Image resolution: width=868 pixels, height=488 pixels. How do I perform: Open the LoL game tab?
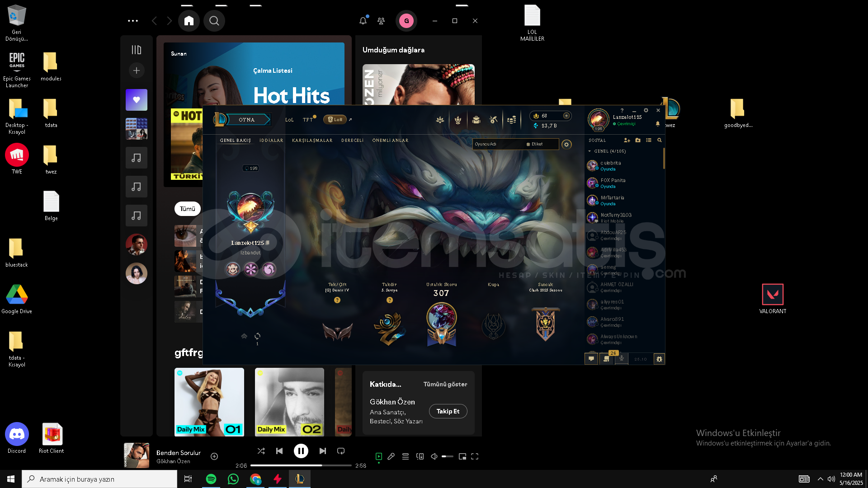(289, 120)
